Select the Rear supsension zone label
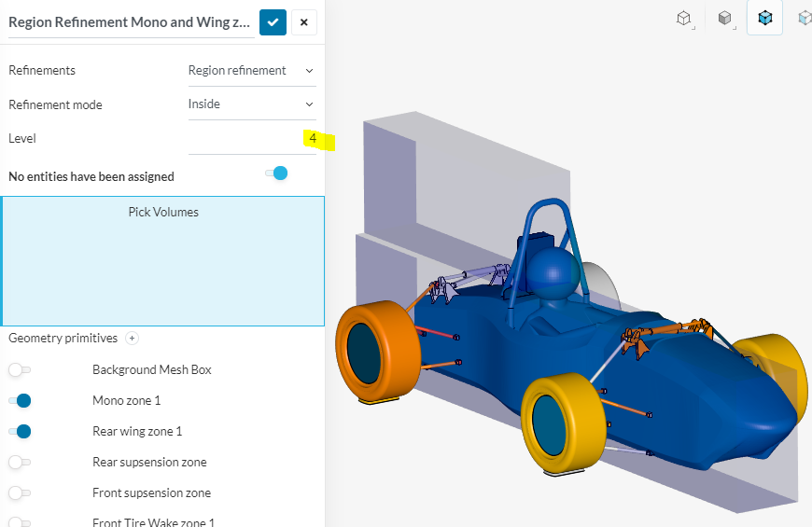 point(149,463)
